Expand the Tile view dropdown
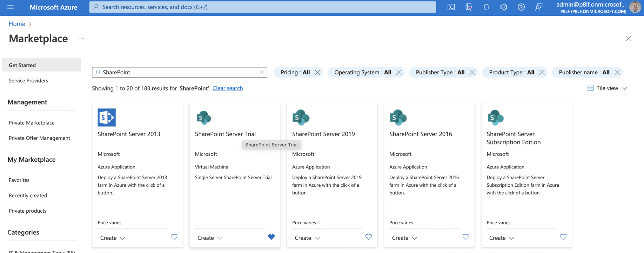Screen dimensions: 644x253 pos(607,88)
